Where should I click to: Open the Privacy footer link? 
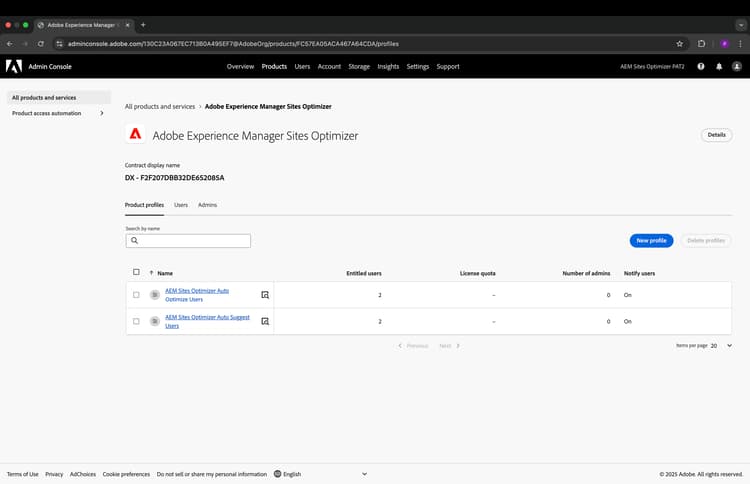(x=54, y=474)
